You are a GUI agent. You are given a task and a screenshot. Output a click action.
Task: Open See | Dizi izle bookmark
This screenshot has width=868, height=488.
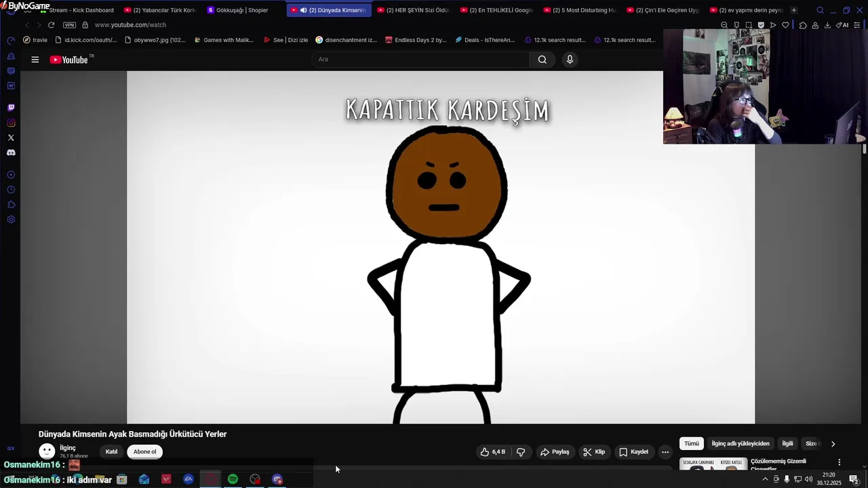click(x=285, y=40)
